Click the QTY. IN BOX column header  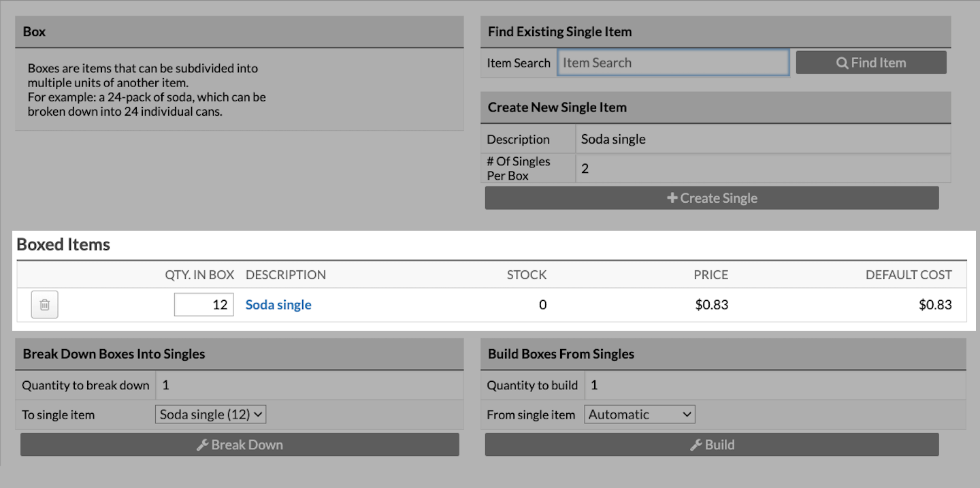(x=199, y=275)
